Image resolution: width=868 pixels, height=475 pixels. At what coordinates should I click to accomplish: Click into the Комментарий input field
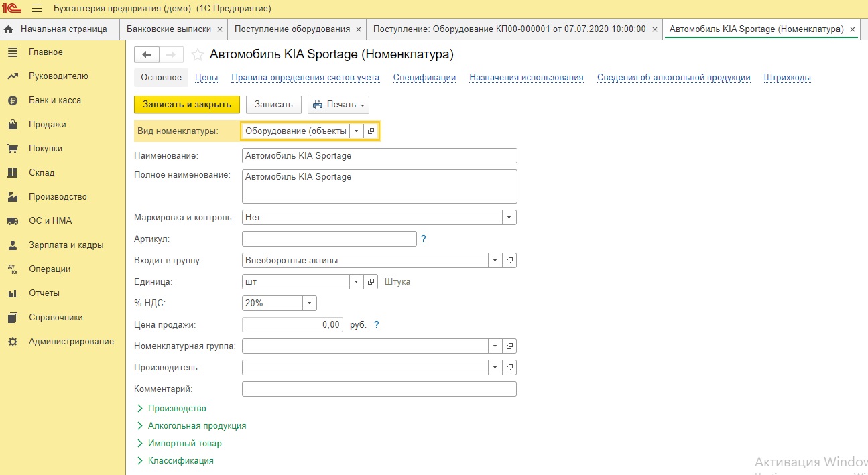pos(379,389)
